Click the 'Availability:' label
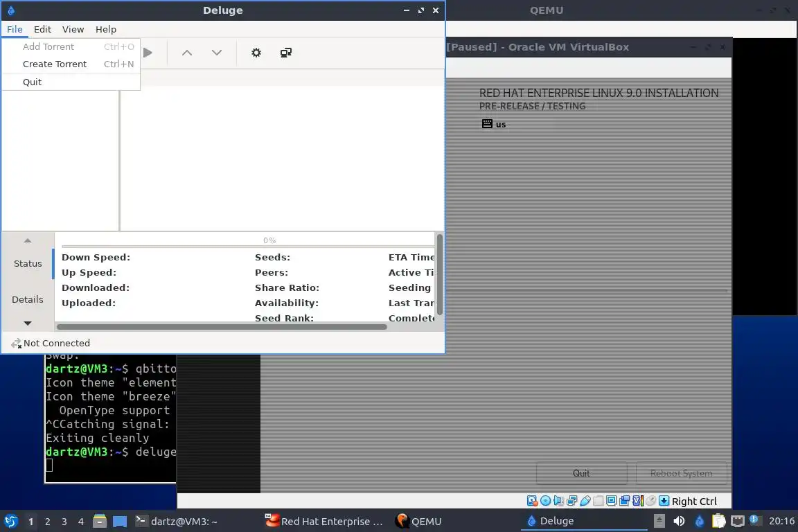The width and height of the screenshot is (798, 532). [287, 303]
